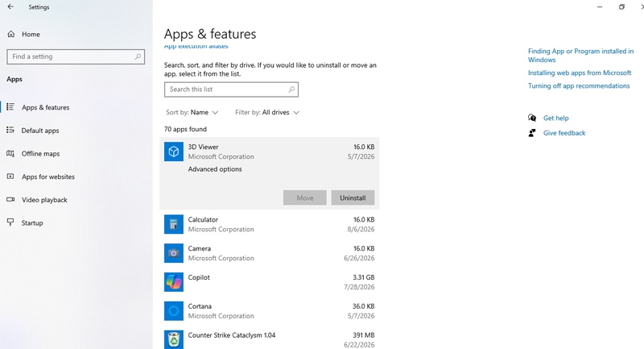Click the Video playback sidebar icon

[10, 199]
